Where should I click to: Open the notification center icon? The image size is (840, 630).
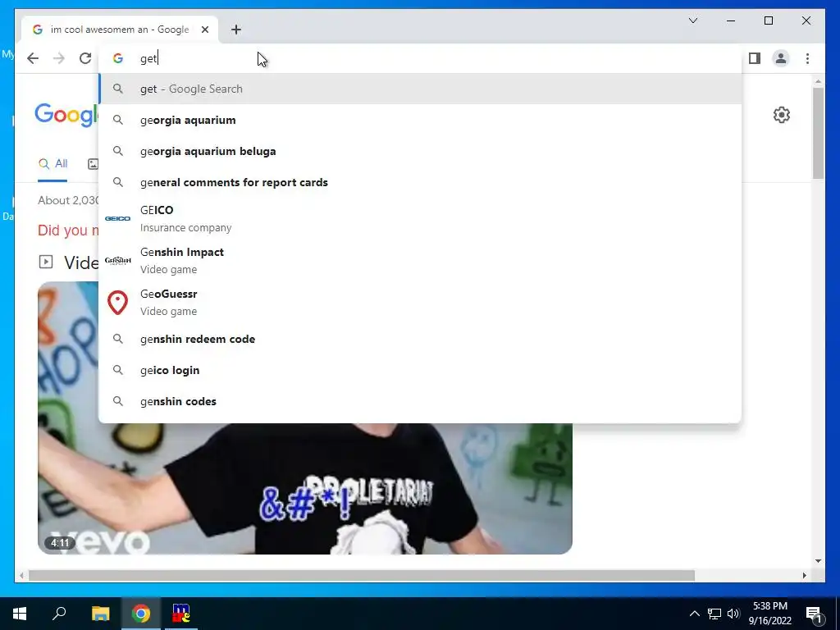(x=815, y=614)
